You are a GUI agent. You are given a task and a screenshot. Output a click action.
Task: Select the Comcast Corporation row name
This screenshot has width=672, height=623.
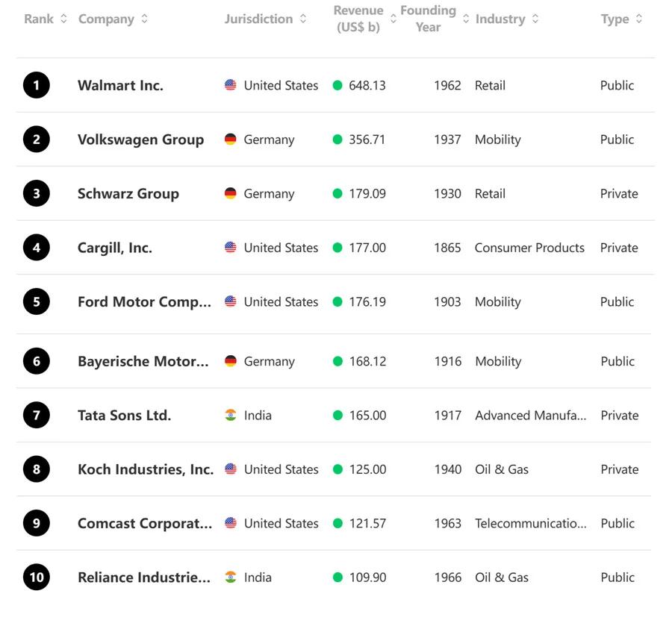144,524
